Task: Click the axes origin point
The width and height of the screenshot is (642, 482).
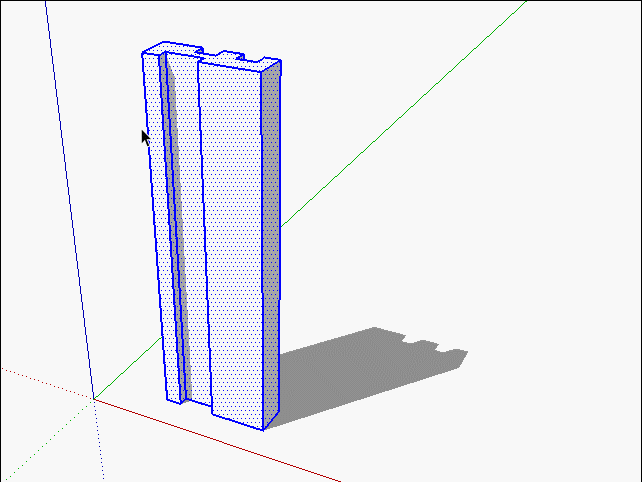Action: click(x=94, y=399)
